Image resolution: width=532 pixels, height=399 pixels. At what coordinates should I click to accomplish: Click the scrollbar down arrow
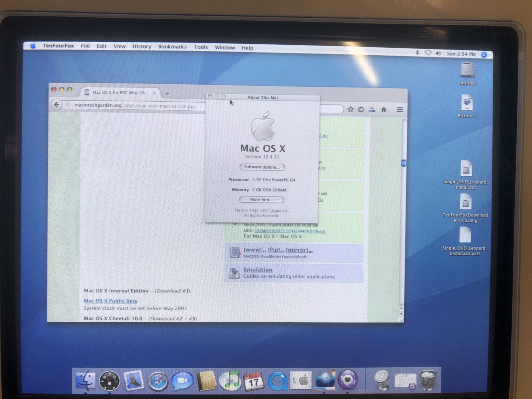pyautogui.click(x=401, y=314)
